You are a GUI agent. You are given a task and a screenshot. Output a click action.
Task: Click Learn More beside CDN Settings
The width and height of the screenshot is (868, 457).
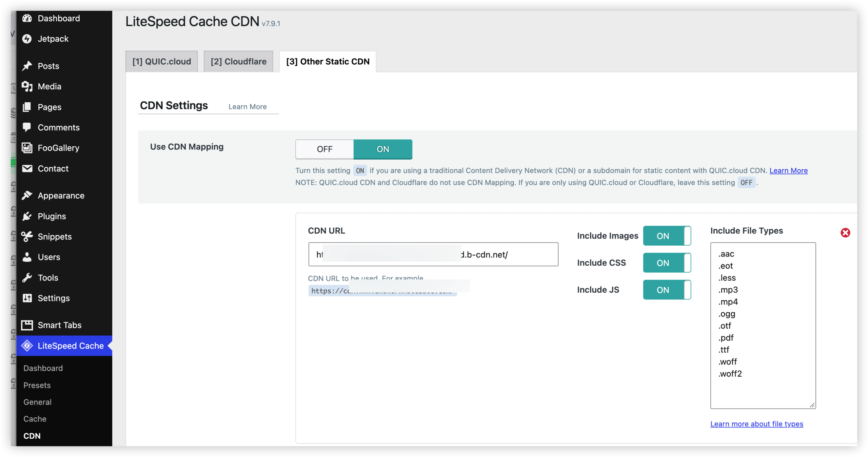coord(248,107)
